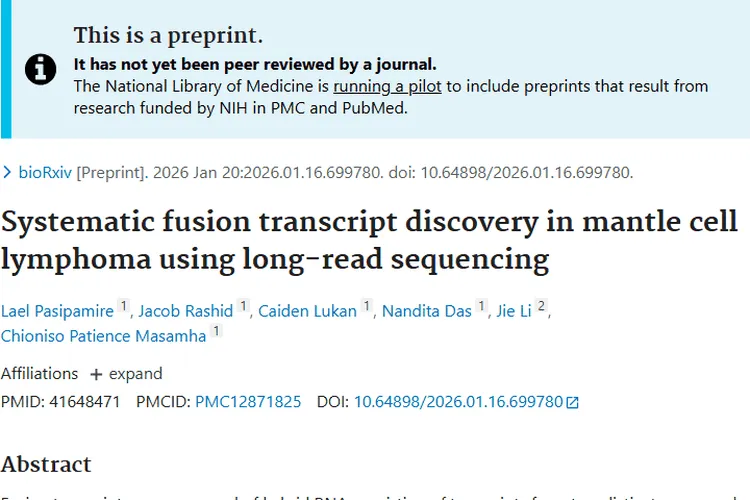This screenshot has height=500, width=750.
Task: Click the external link icon after DOI
Action: coord(572,402)
